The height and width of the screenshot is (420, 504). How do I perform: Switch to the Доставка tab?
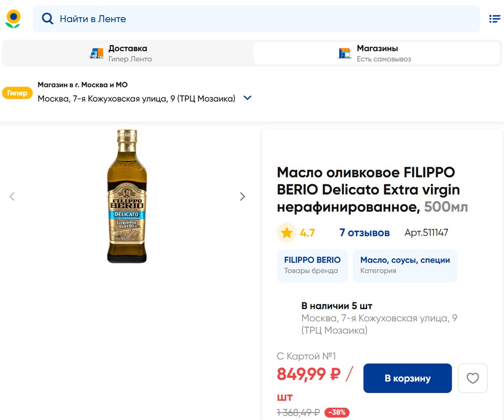coord(127,53)
